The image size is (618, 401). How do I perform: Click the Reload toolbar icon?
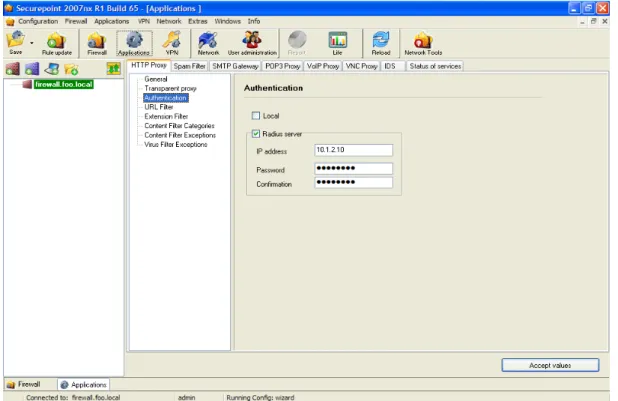pos(381,43)
